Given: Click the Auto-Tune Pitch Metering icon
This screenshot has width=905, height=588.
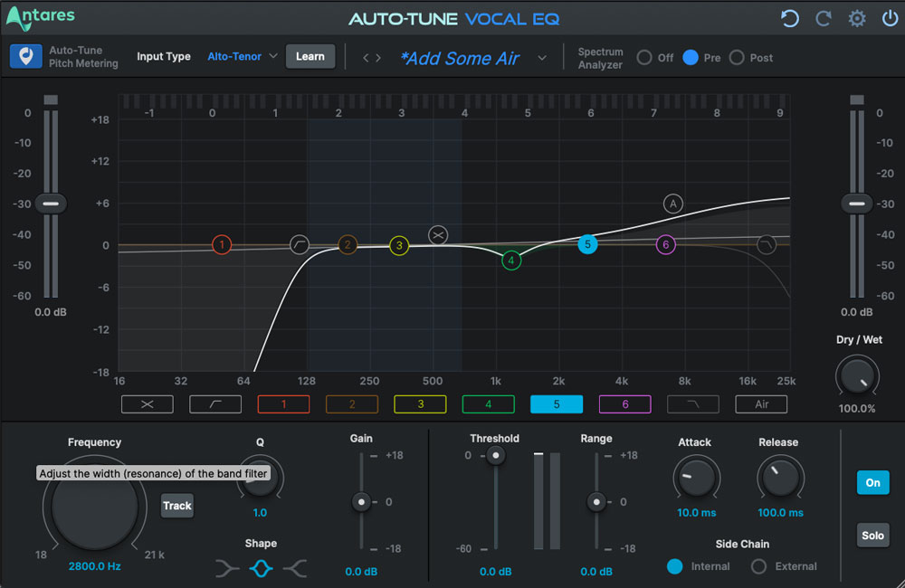Looking at the screenshot, I should pos(25,57).
